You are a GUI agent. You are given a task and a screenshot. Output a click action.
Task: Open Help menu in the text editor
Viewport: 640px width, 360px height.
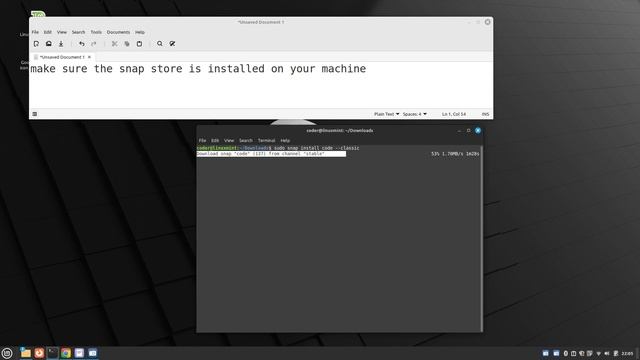tap(140, 32)
